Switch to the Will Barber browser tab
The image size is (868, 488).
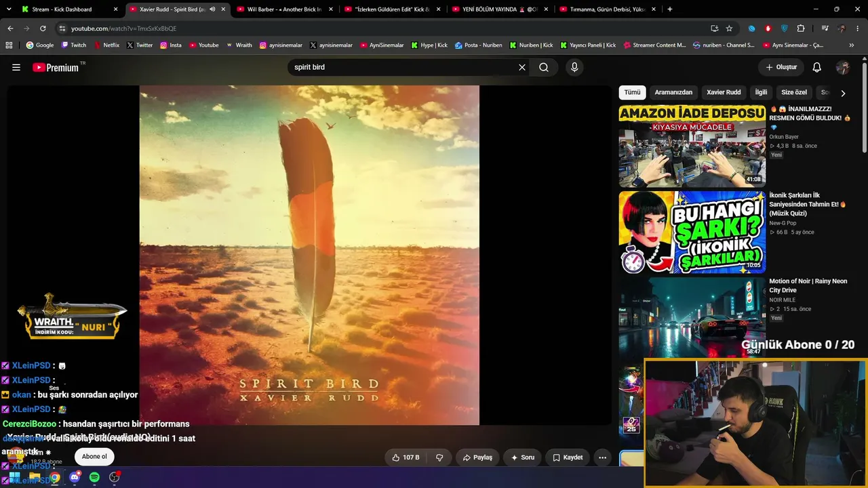(284, 9)
